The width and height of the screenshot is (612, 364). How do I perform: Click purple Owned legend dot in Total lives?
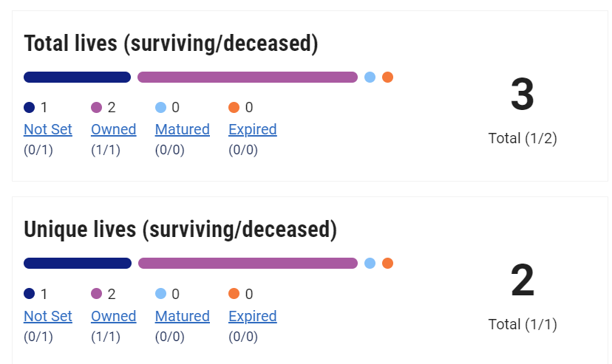pos(96,108)
